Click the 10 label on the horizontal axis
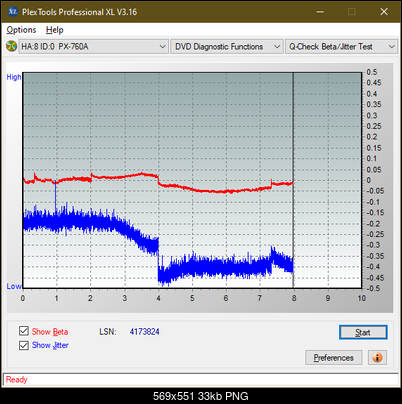402x404 pixels. click(362, 298)
